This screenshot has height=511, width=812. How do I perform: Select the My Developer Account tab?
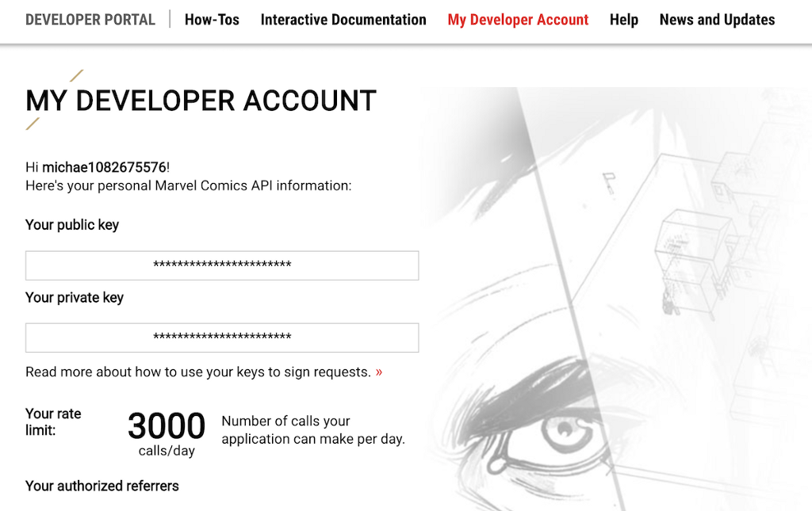point(518,20)
